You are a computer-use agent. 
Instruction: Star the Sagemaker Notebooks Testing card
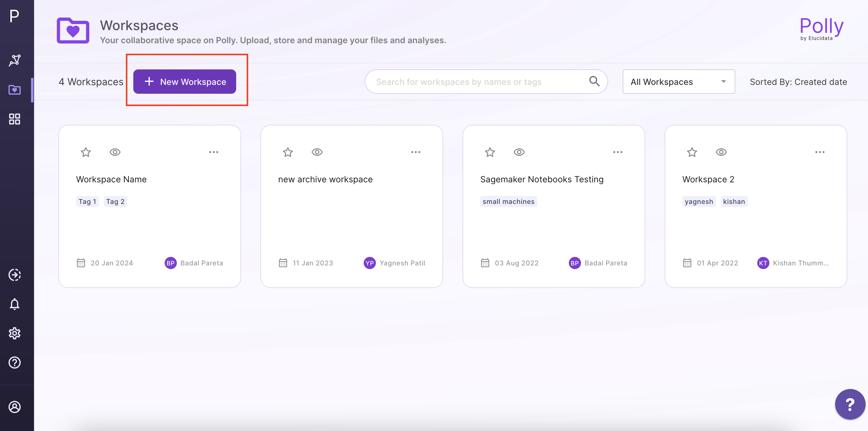[490, 152]
